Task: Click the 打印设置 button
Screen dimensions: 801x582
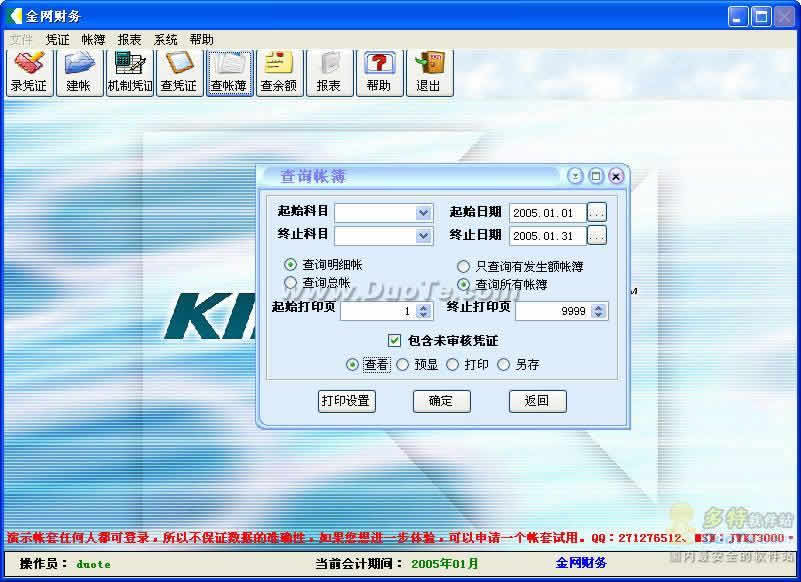Action: [346, 401]
